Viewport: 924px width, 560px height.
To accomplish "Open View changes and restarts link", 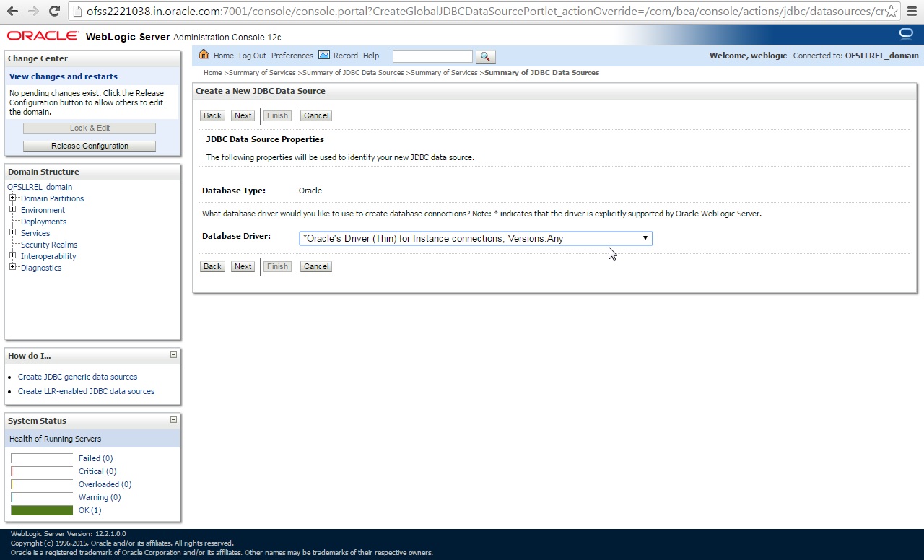I will point(64,76).
